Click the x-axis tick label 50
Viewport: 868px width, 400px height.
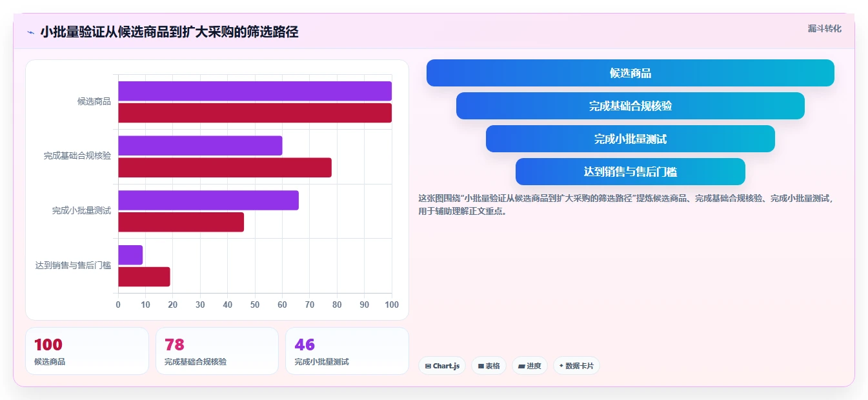pyautogui.click(x=255, y=305)
